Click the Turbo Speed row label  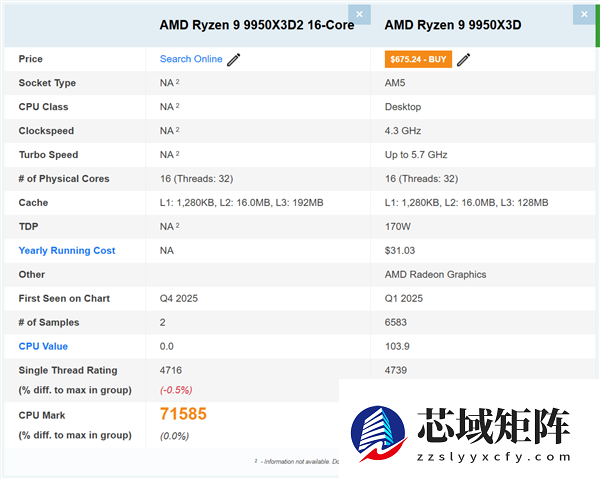[49, 155]
